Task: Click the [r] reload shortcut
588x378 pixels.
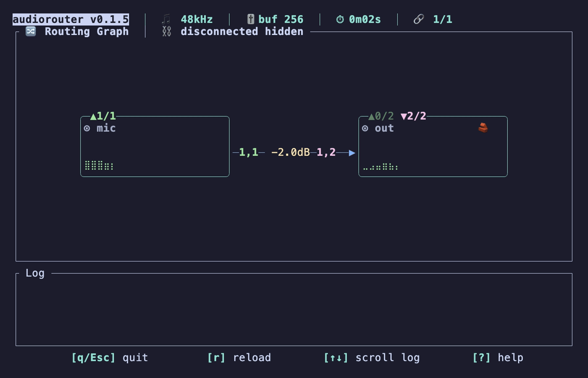Action: pyautogui.click(x=239, y=357)
